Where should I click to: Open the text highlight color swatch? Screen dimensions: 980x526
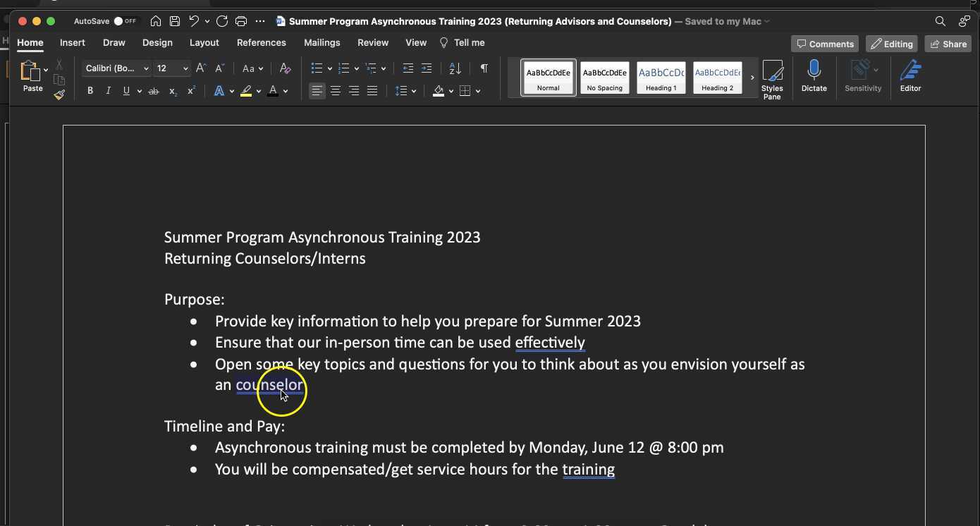[247, 91]
